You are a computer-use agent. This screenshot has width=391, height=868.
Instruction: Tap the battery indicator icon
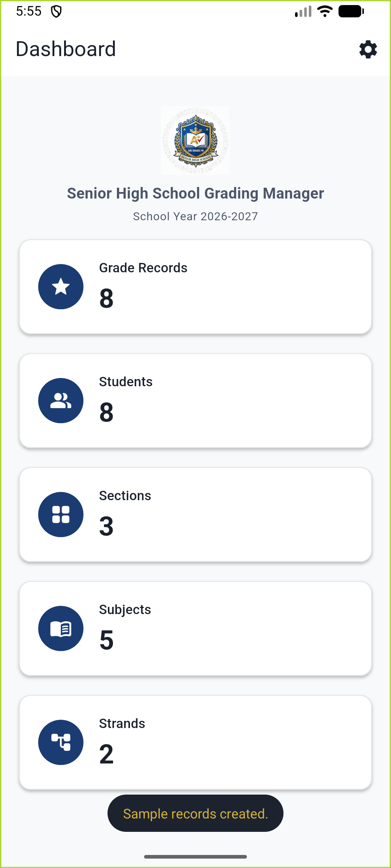[x=351, y=11]
